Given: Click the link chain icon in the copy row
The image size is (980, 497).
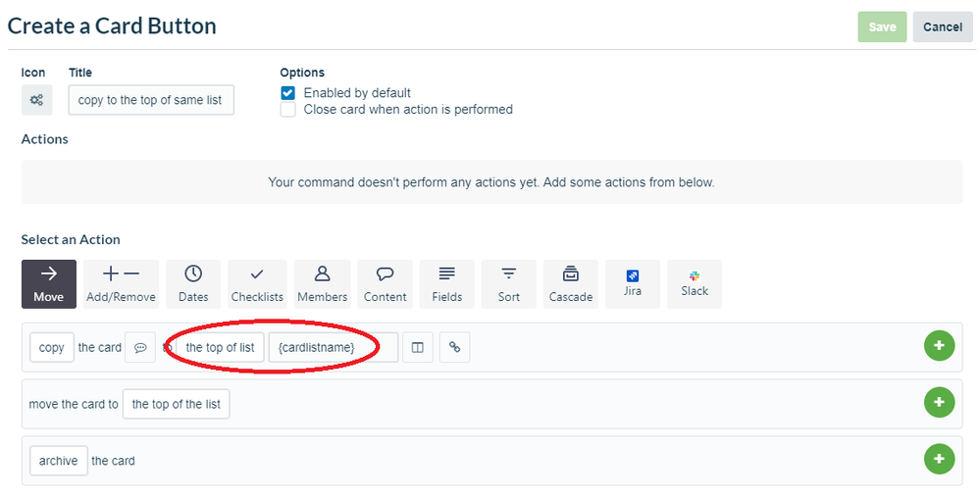Looking at the screenshot, I should coord(455,347).
